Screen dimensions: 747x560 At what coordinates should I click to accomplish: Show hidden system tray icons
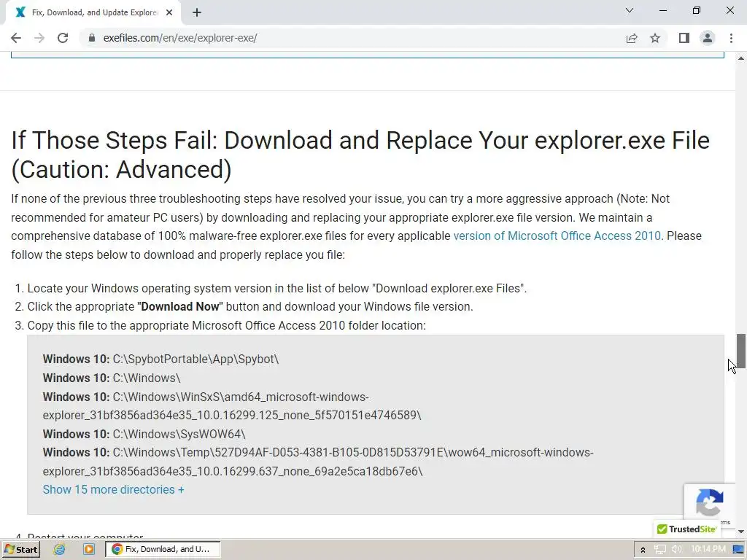643,550
